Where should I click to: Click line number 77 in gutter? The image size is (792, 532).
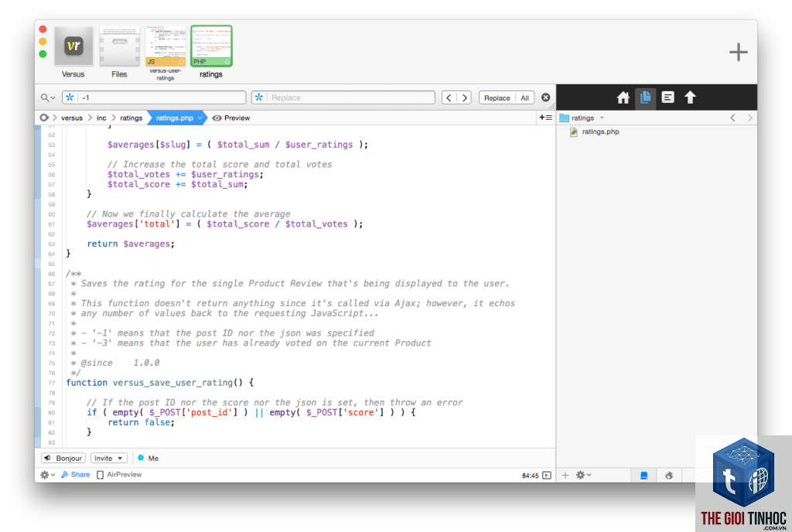[52, 383]
